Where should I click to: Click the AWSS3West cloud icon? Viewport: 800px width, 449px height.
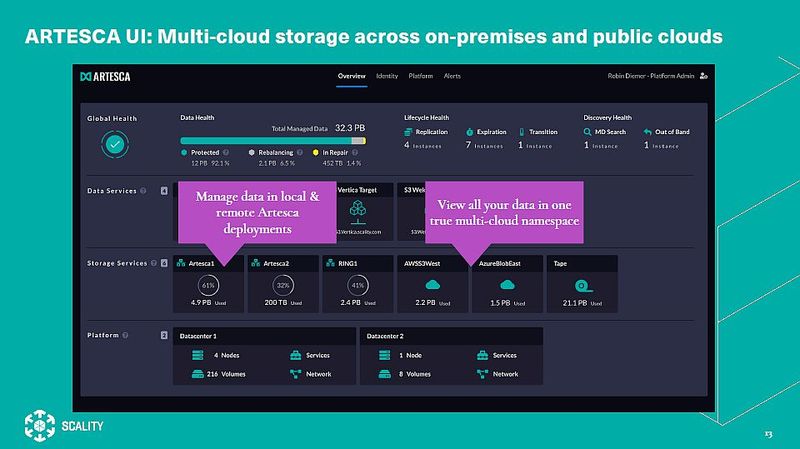point(433,285)
